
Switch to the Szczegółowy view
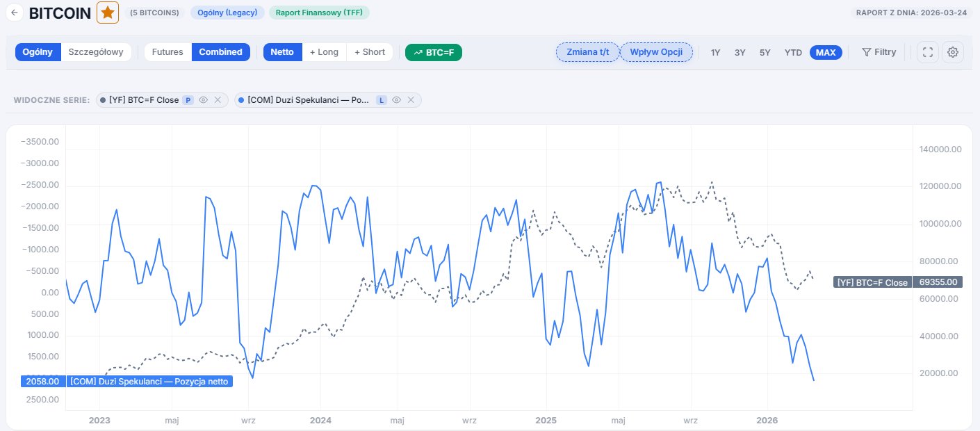tap(96, 52)
